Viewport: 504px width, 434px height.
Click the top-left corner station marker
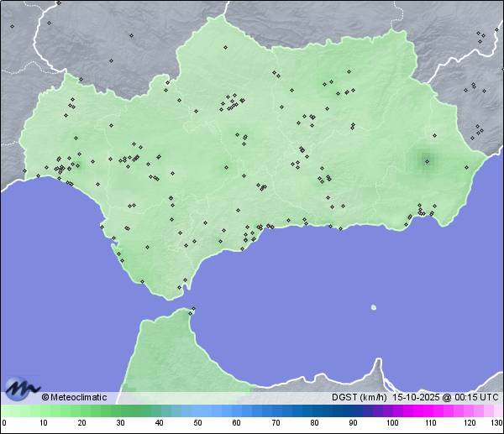tap(13, 26)
